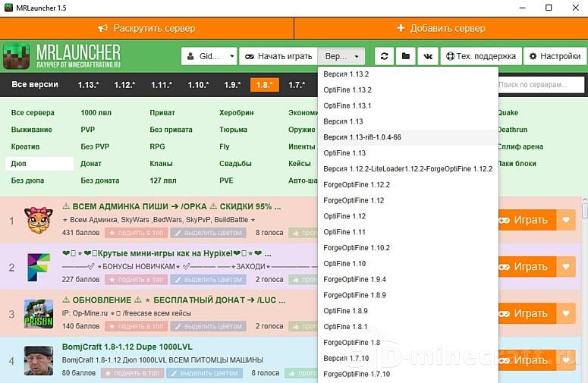Choose OptiFine 1.8.9 from list
Screen dimensions: 588x383
point(408,311)
